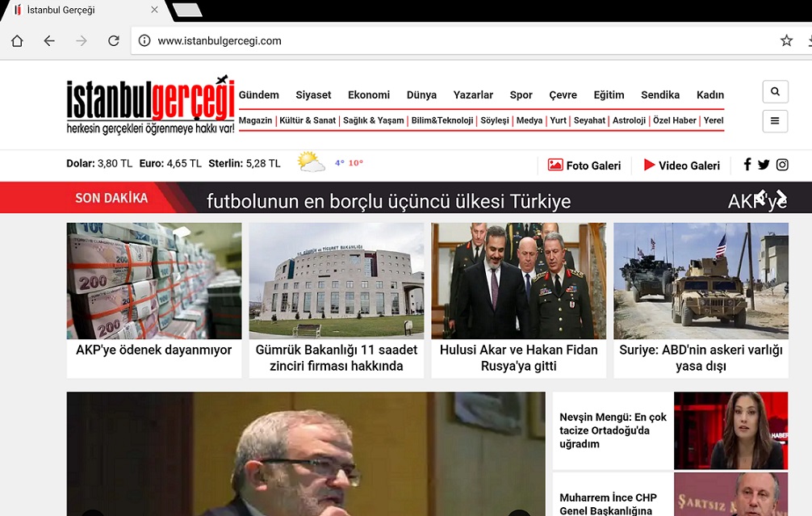Show next breaking news with right chevron
Image resolution: width=812 pixels, height=516 pixels.
point(781,196)
